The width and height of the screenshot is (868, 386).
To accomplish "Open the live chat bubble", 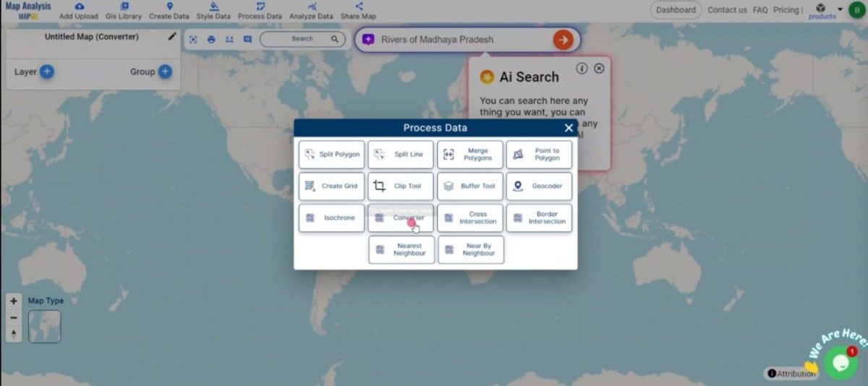I will 840,363.
